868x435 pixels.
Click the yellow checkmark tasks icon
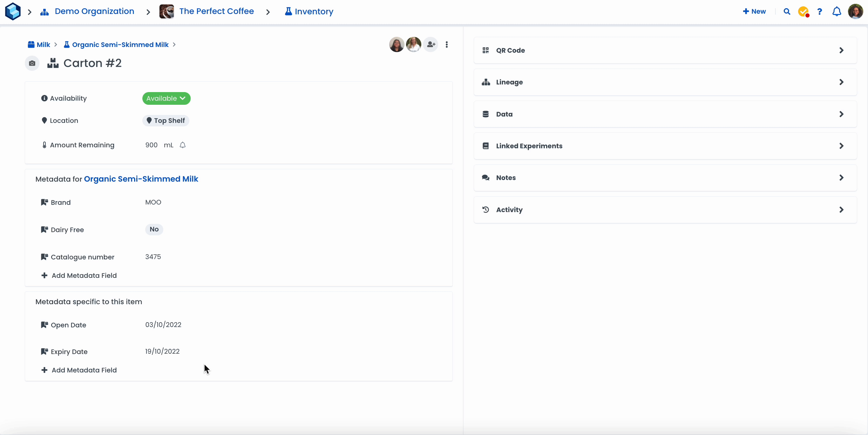[803, 11]
